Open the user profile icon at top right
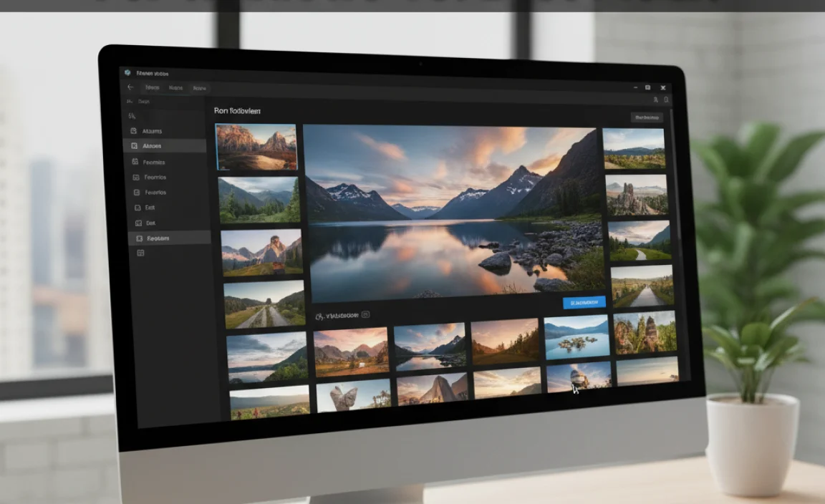The width and height of the screenshot is (825, 504). pos(655,100)
